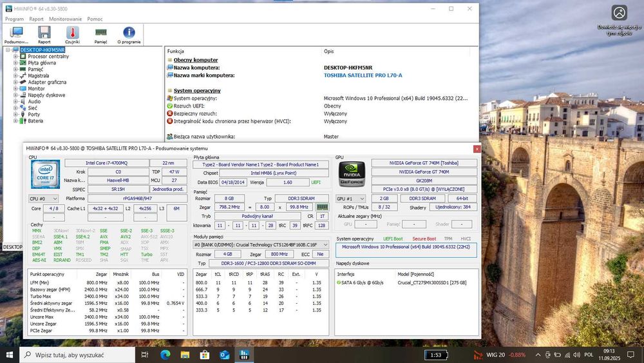The width and height of the screenshot is (644, 363).
Task: Click the Opis column header
Action: tap(328, 52)
